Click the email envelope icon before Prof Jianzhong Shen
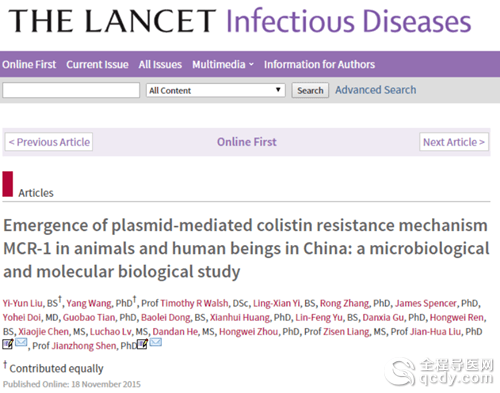Viewport: 500px width, 393px height. (21, 342)
